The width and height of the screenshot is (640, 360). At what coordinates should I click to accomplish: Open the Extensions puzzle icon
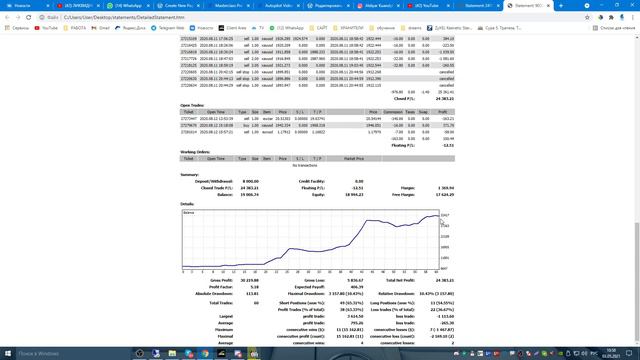[611, 18]
